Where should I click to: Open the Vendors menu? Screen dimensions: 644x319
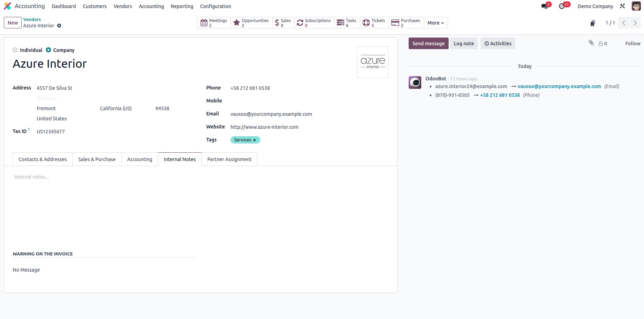tap(123, 6)
